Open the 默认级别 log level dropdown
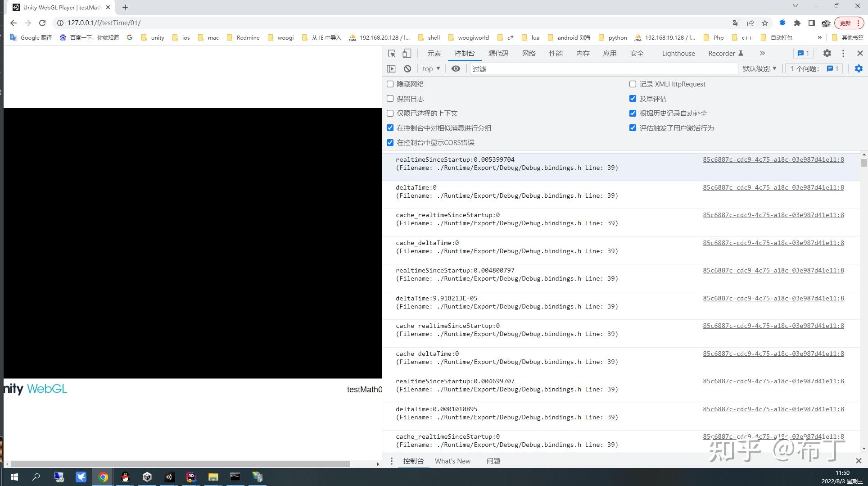The width and height of the screenshot is (868, 486). click(759, 68)
